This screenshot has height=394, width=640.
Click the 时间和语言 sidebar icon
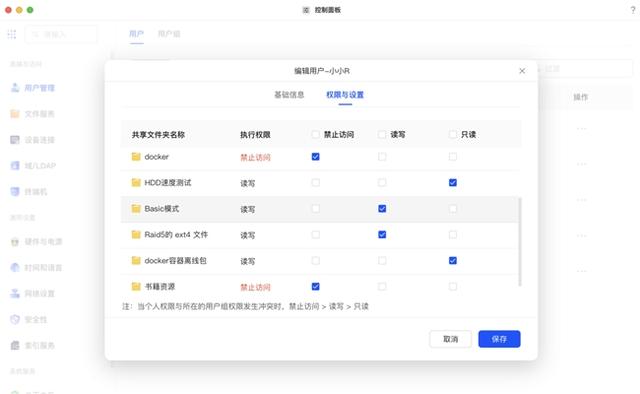coord(15,267)
